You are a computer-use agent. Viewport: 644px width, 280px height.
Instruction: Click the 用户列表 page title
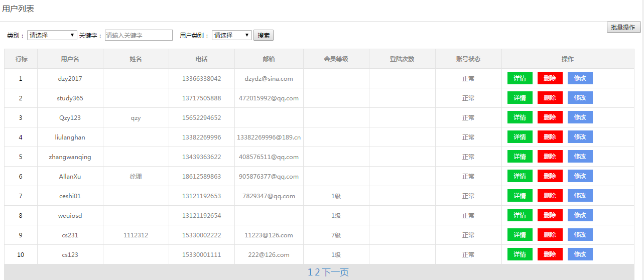[x=19, y=9]
